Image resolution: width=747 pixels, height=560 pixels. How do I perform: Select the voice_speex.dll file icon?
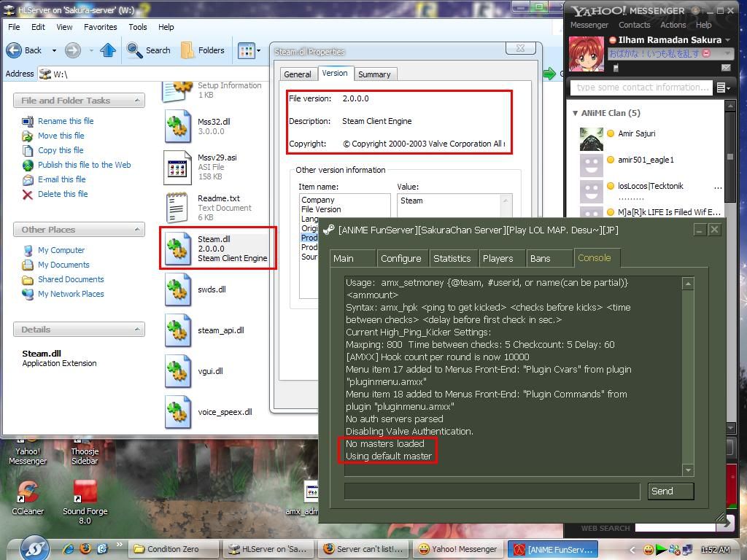pyautogui.click(x=178, y=413)
